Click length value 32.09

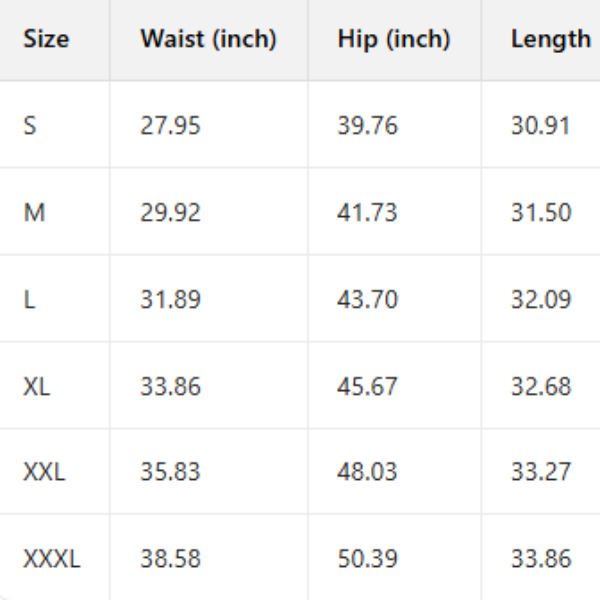pyautogui.click(x=541, y=300)
